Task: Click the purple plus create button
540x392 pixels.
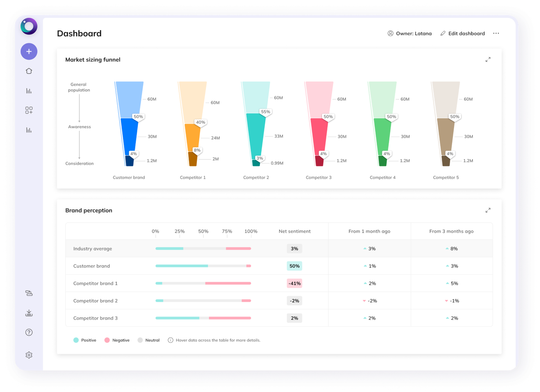Action: pos(29,52)
